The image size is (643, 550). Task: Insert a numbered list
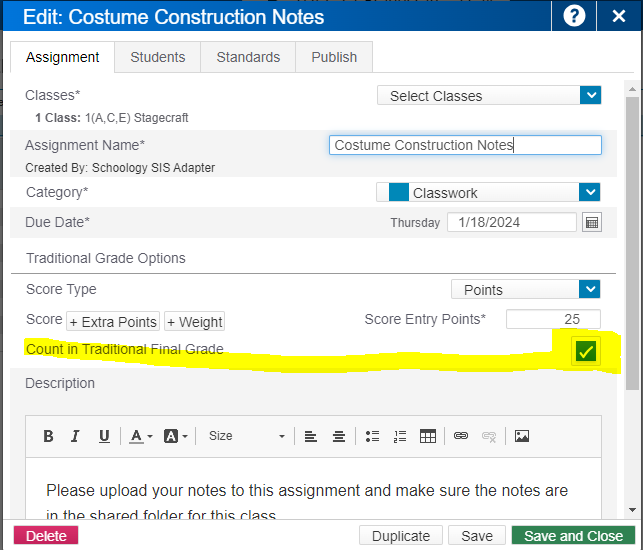[400, 436]
